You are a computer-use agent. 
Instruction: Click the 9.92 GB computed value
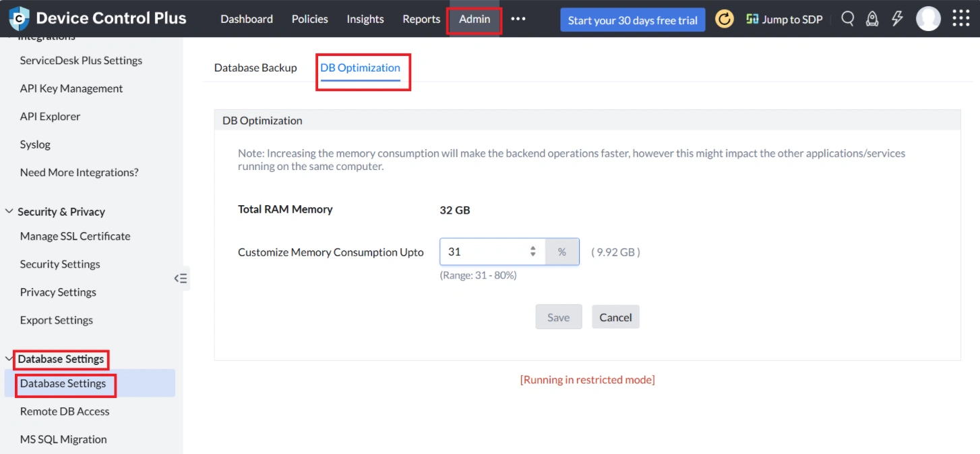(616, 252)
